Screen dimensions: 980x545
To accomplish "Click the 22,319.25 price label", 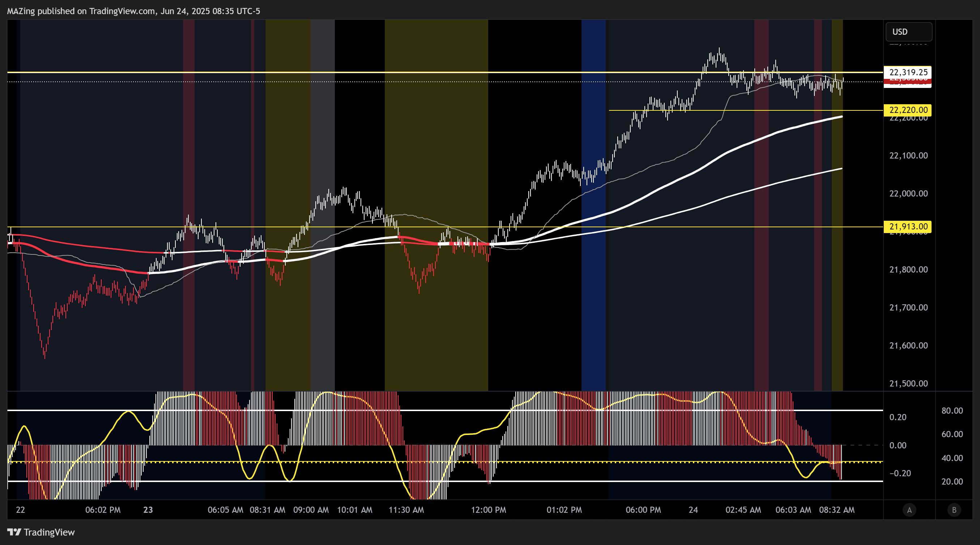I will click(908, 72).
